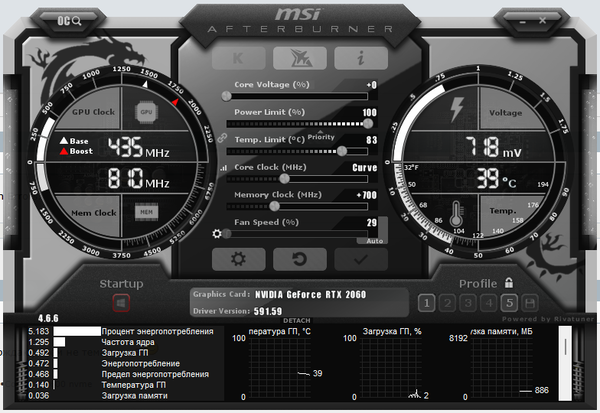
Task: Open the OC Scanner button
Action: pyautogui.click(x=69, y=21)
